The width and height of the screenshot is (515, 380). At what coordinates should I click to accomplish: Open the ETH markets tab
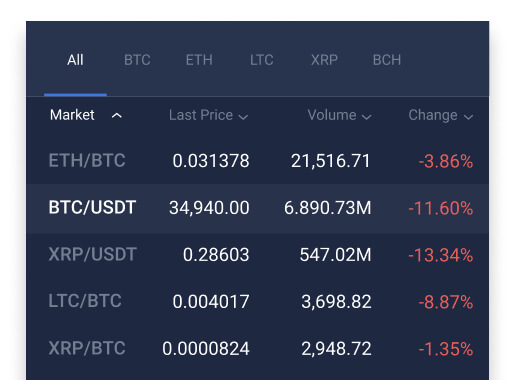(199, 60)
